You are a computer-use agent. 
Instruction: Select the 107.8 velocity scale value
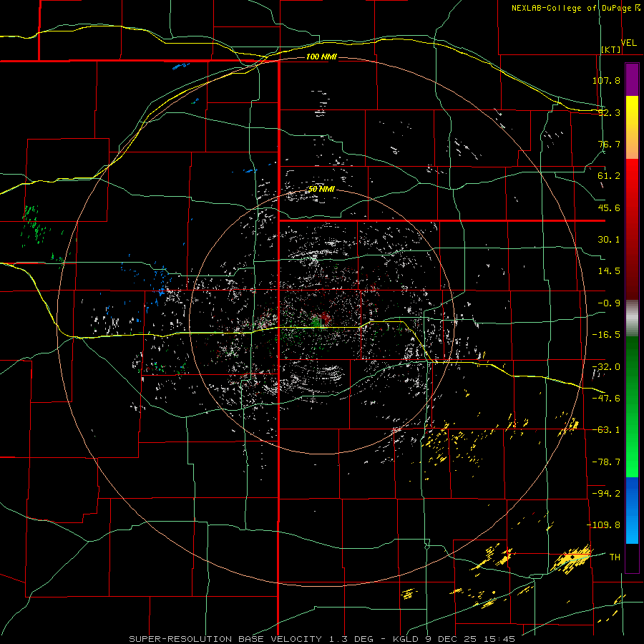coord(606,80)
